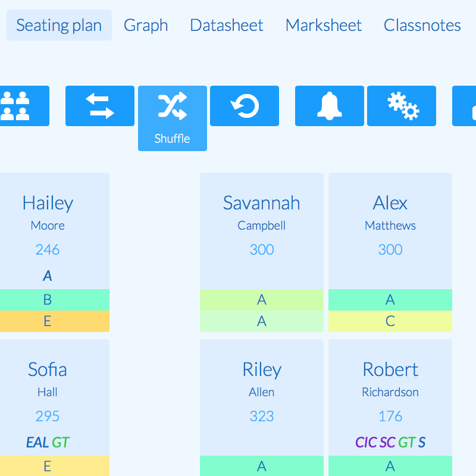Open the Datasheet tab
The height and width of the screenshot is (476, 476).
coord(226,25)
